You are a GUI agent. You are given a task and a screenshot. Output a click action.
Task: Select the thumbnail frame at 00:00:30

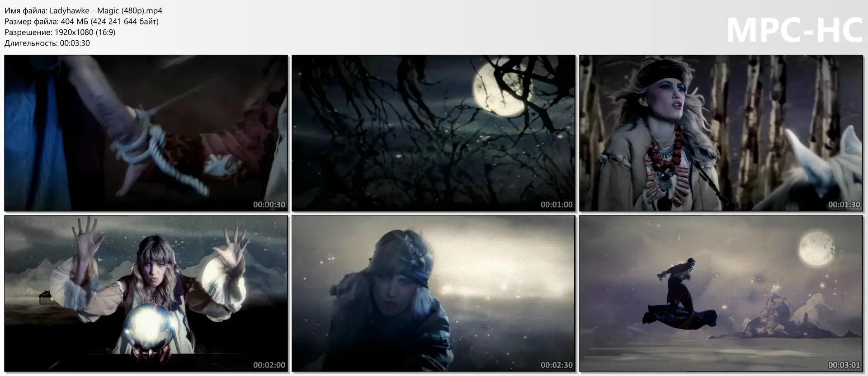point(146,133)
